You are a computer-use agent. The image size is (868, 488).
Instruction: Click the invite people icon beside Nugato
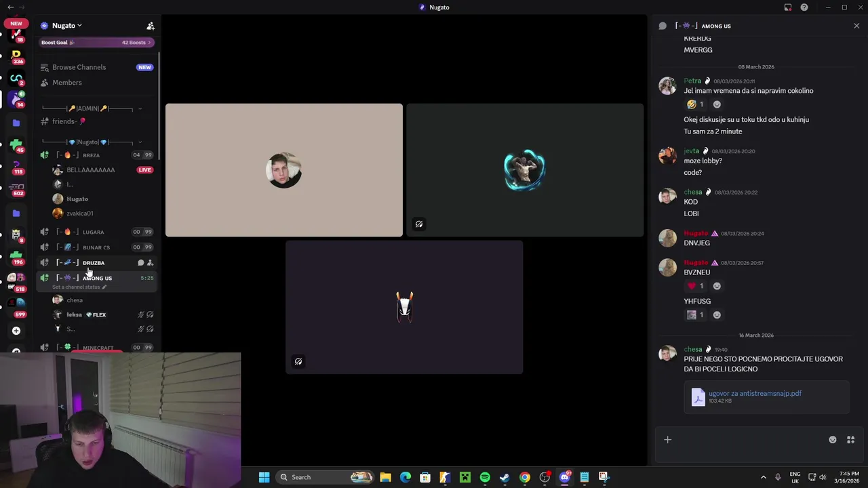tap(151, 26)
